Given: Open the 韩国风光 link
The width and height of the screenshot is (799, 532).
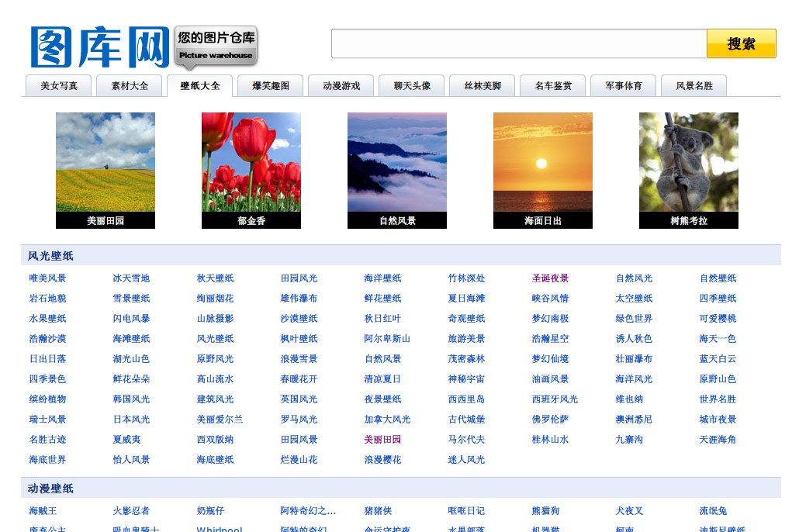Looking at the screenshot, I should [131, 399].
